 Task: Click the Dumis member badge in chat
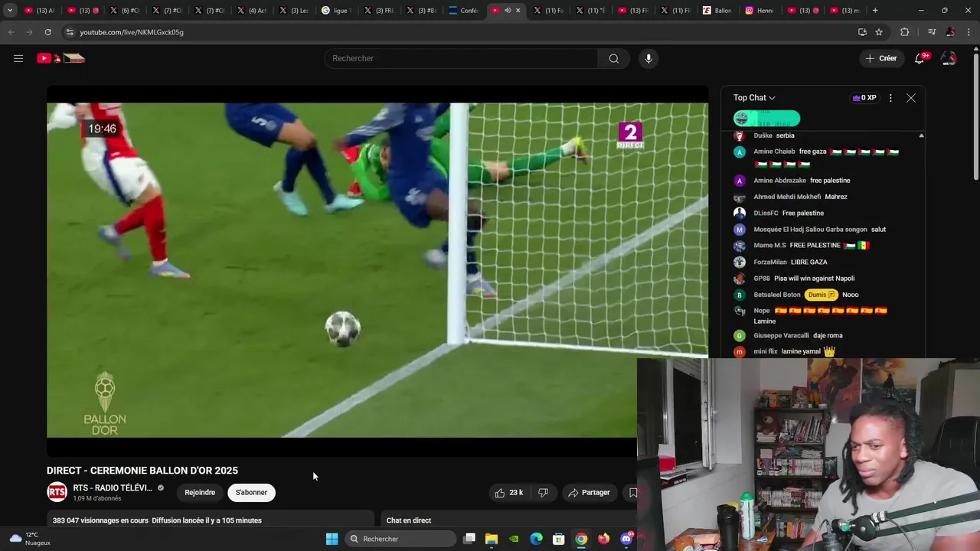[822, 295]
